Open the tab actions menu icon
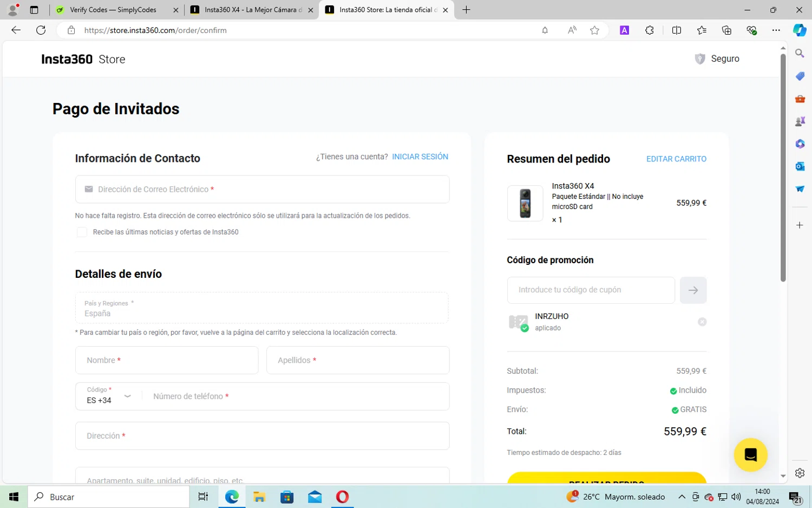Screen dimensions: 812x508 pyautogui.click(x=34, y=10)
